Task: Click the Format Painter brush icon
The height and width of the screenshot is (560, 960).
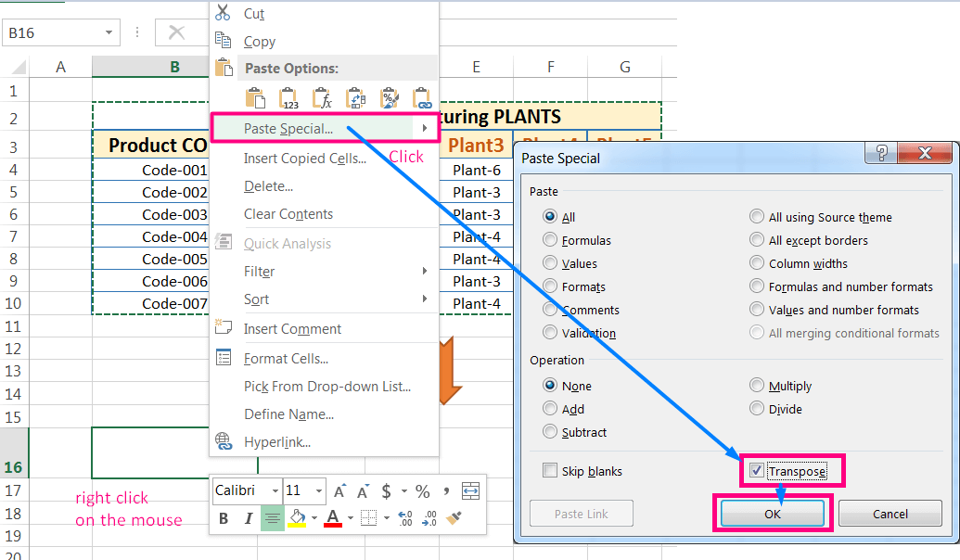Action: pyautogui.click(x=454, y=519)
